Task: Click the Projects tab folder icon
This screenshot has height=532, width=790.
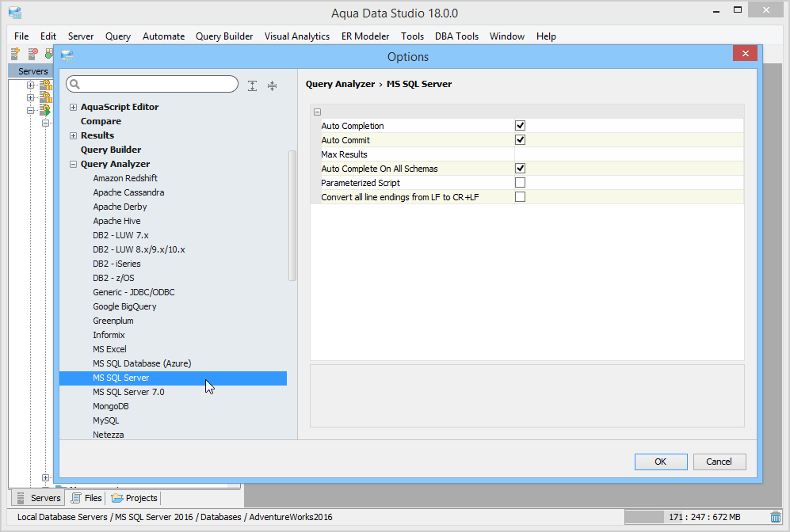Action: (117, 498)
